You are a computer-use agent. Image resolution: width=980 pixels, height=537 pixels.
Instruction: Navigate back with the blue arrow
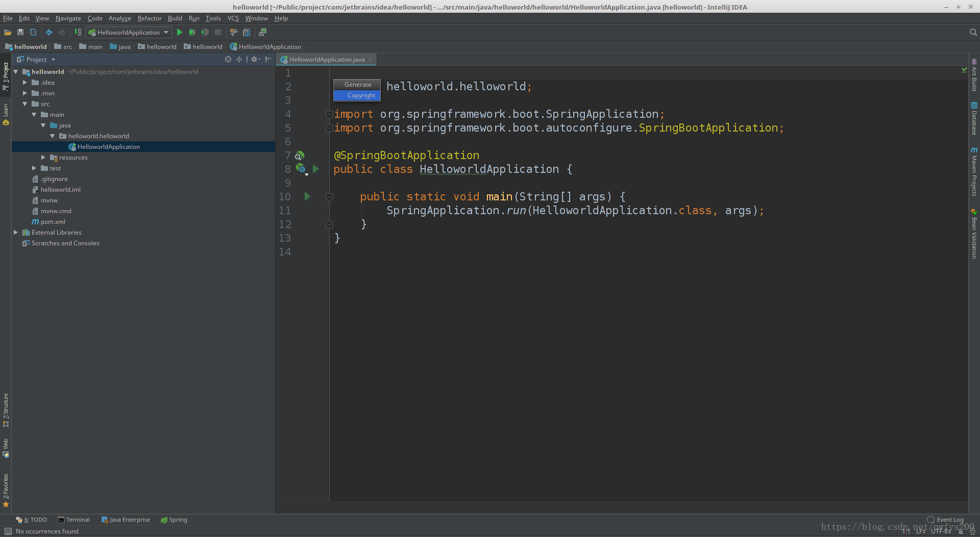click(x=49, y=32)
